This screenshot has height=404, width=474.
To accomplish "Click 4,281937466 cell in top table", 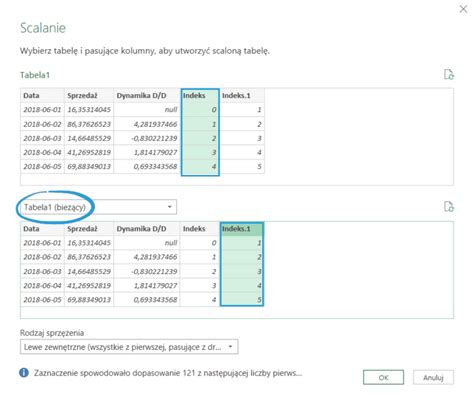I will [x=147, y=124].
